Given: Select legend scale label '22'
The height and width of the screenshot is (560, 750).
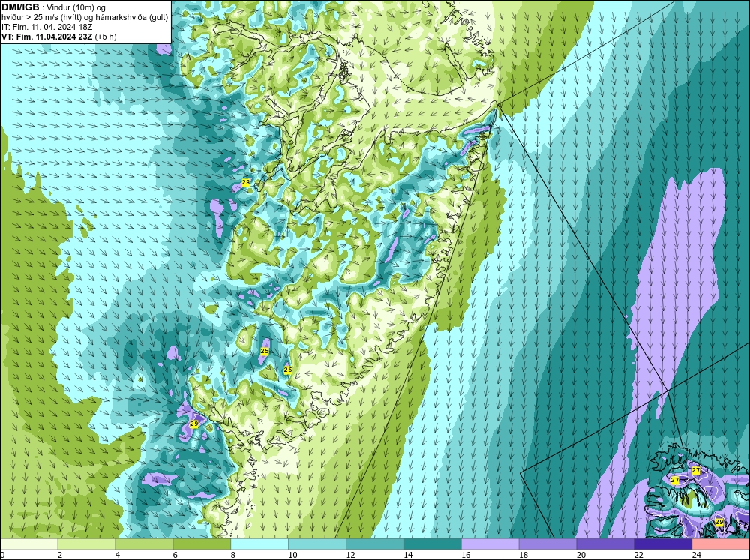Looking at the screenshot, I should click(638, 555).
